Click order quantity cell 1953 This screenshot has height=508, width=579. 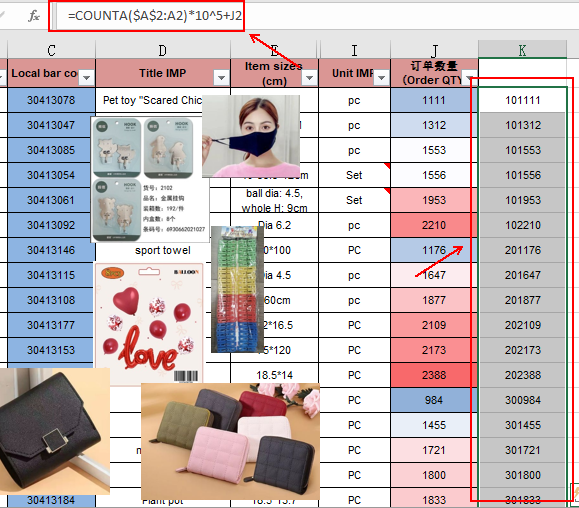pyautogui.click(x=434, y=200)
